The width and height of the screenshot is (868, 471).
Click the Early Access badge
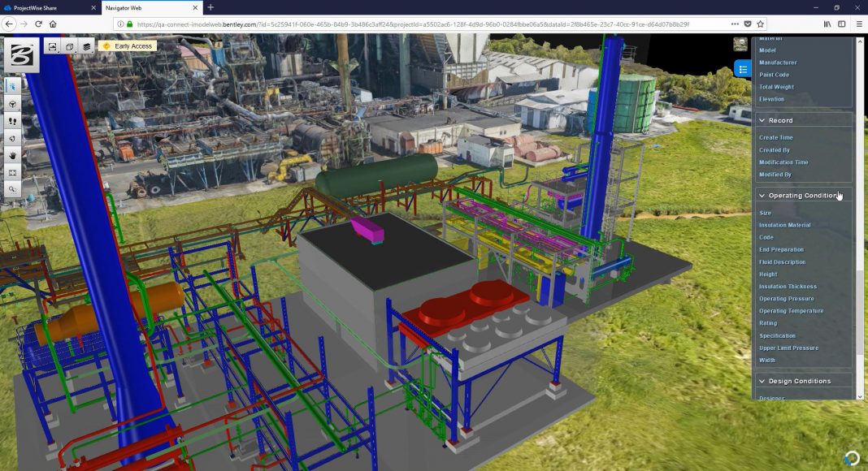tap(127, 46)
